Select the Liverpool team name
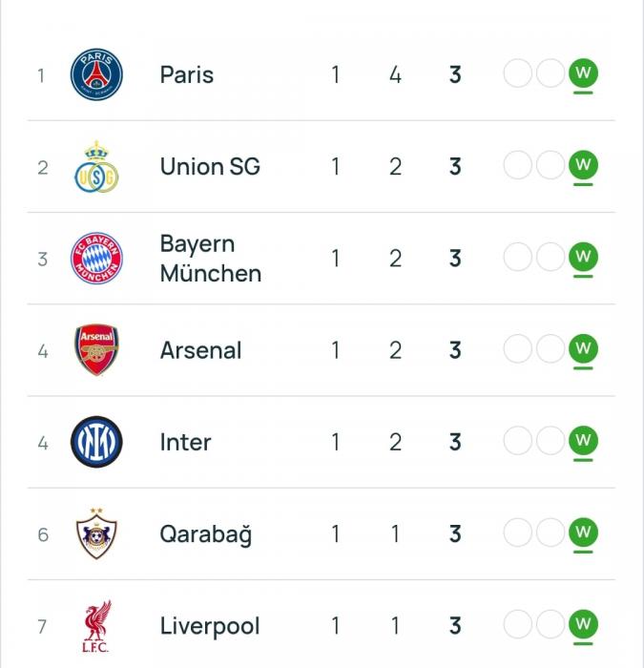The height and width of the screenshot is (668, 644). 210,626
